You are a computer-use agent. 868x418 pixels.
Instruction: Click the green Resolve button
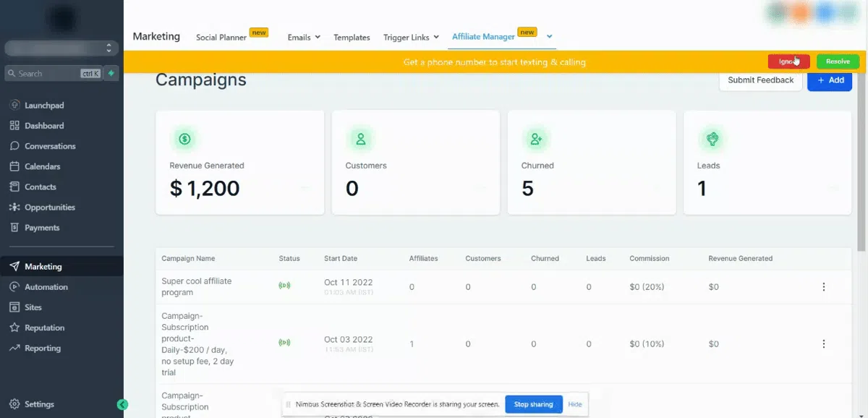pyautogui.click(x=838, y=61)
